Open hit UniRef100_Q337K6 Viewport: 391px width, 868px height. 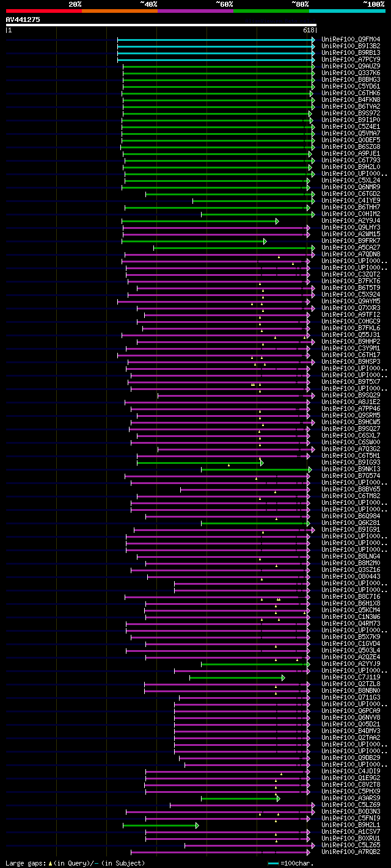click(351, 73)
